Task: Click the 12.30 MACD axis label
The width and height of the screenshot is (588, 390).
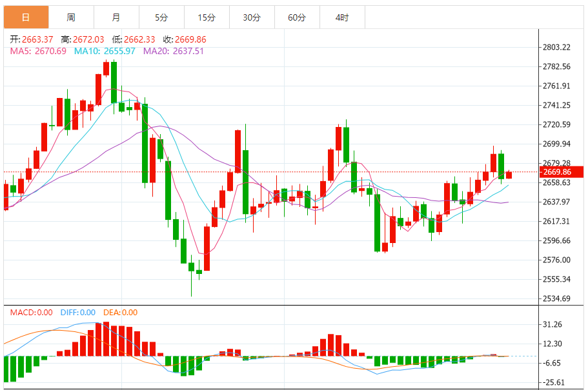Action: [x=553, y=344]
